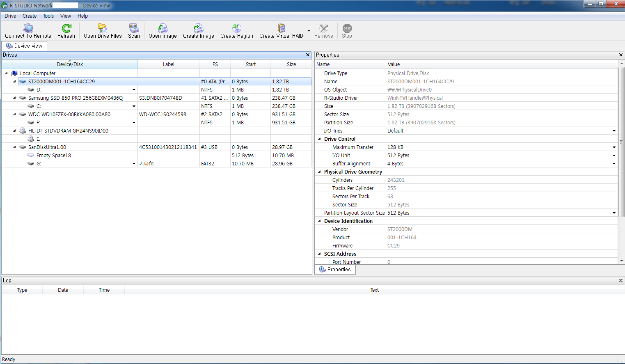This screenshot has width=625, height=364.
Task: Open the G: partition dropdown arrow
Action: click(x=134, y=164)
